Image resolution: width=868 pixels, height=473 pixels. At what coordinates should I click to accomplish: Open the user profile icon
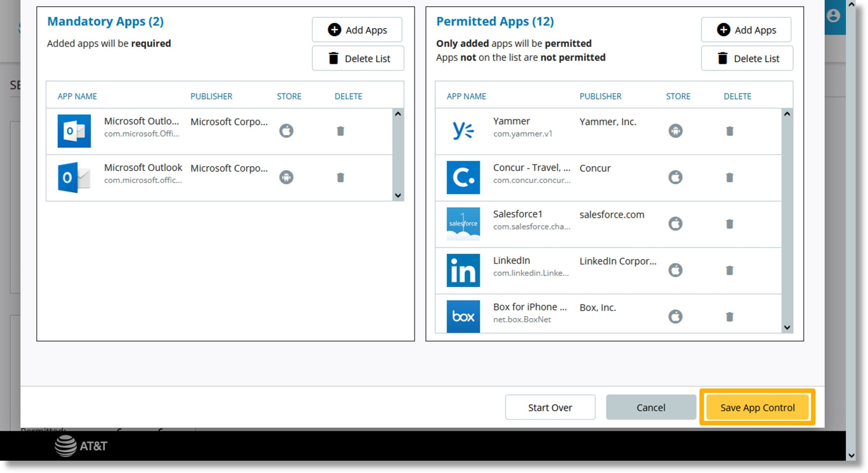(x=833, y=16)
